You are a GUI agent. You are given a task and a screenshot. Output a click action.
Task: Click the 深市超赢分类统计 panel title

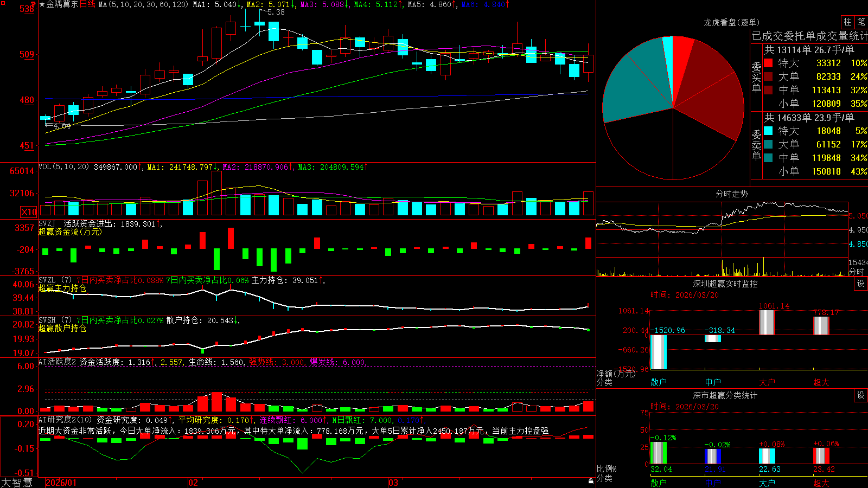tap(725, 395)
